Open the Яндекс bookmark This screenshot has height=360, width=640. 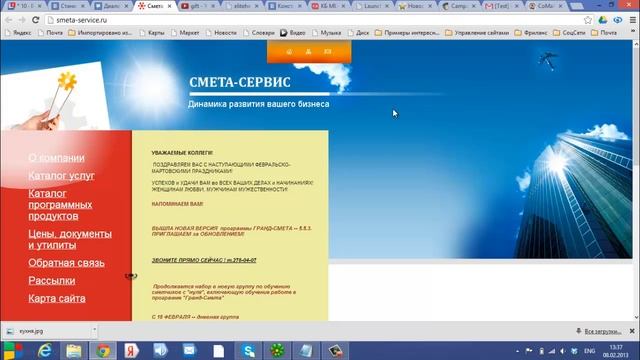coord(18,33)
